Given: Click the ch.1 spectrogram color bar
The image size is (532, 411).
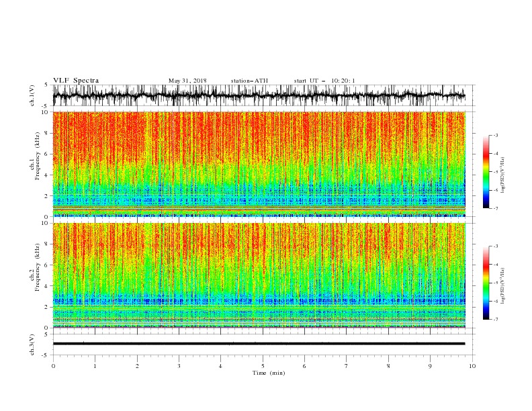Looking at the screenshot, I should coord(486,172).
